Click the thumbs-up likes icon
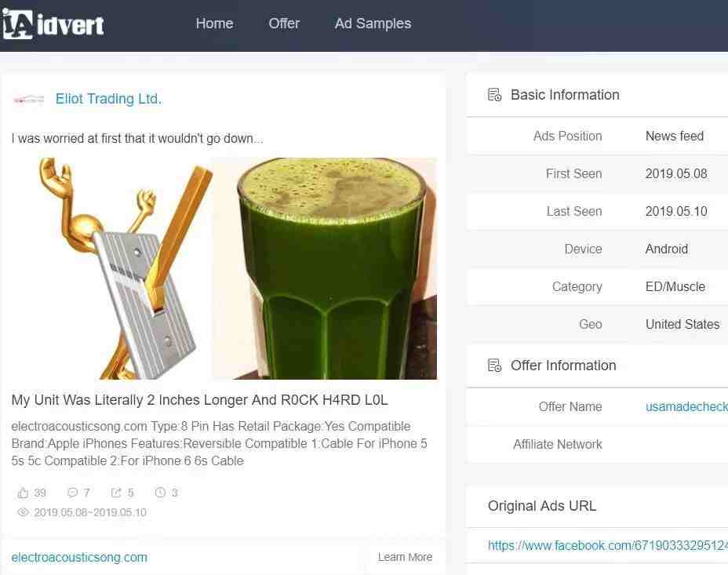 click(23, 493)
